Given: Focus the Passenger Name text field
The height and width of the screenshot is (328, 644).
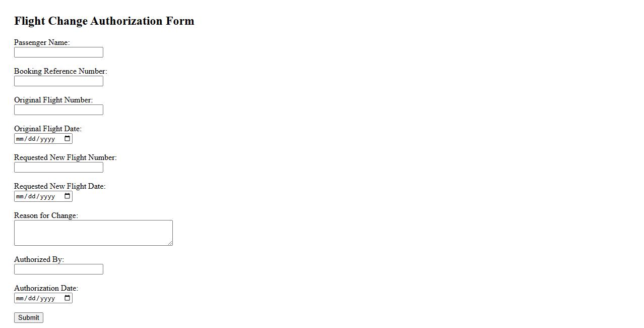Looking at the screenshot, I should click(58, 52).
